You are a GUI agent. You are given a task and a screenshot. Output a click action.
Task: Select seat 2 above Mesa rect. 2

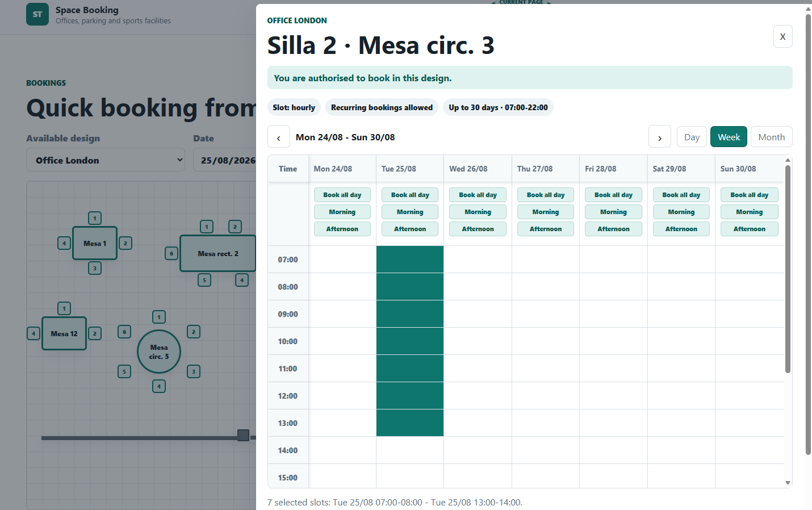click(x=235, y=227)
